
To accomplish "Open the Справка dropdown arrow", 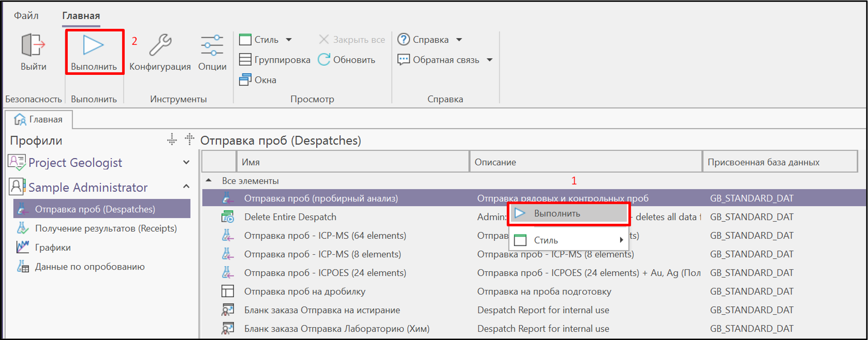I will (x=459, y=40).
